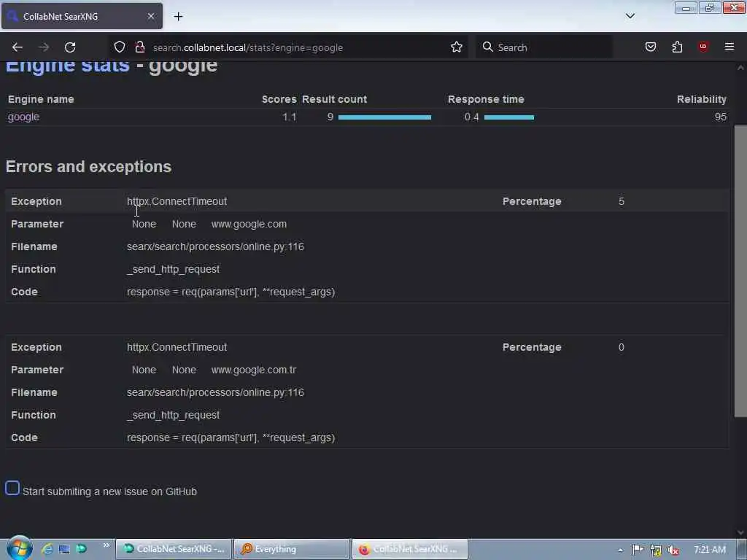Switch to Firefox CollabNet SearXNG taskbar button
This screenshot has width=747, height=560.
coord(410,549)
